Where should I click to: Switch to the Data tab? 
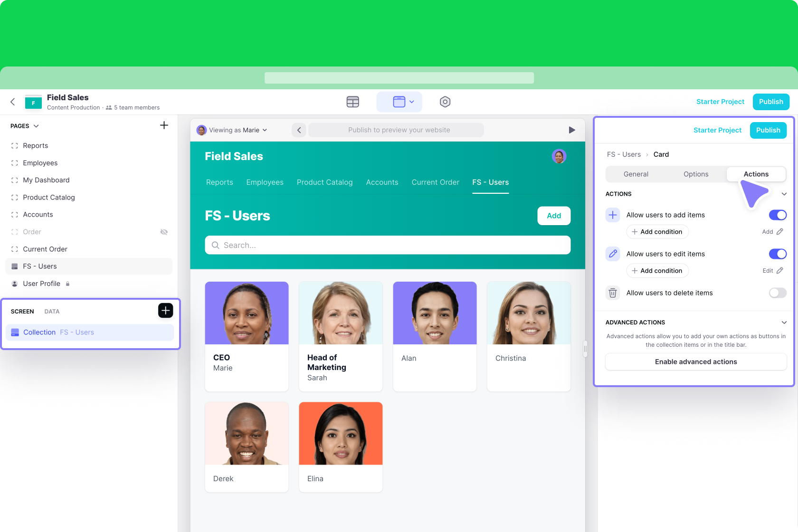click(52, 312)
